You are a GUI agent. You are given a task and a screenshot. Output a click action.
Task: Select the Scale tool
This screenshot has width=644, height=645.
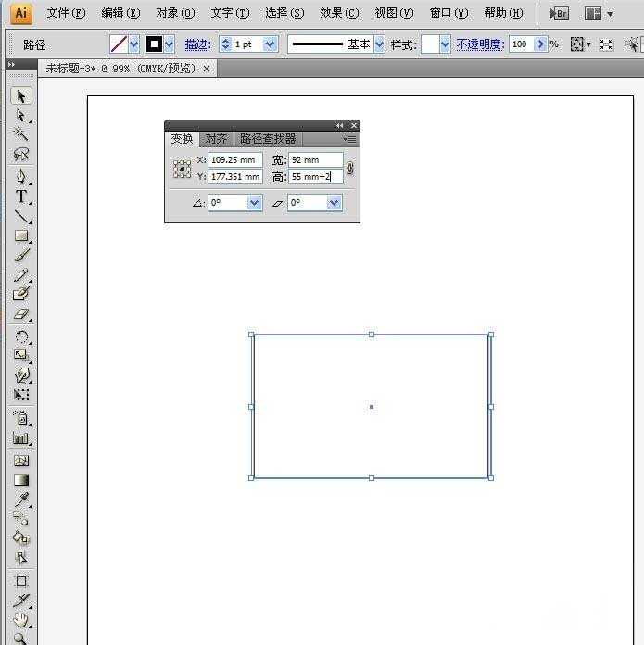pos(21,356)
